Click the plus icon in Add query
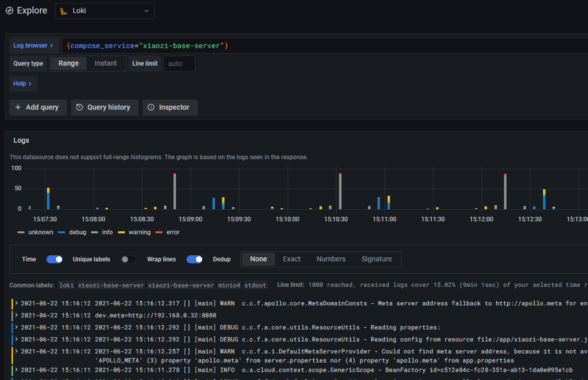The image size is (588, 380). pyautogui.click(x=18, y=107)
